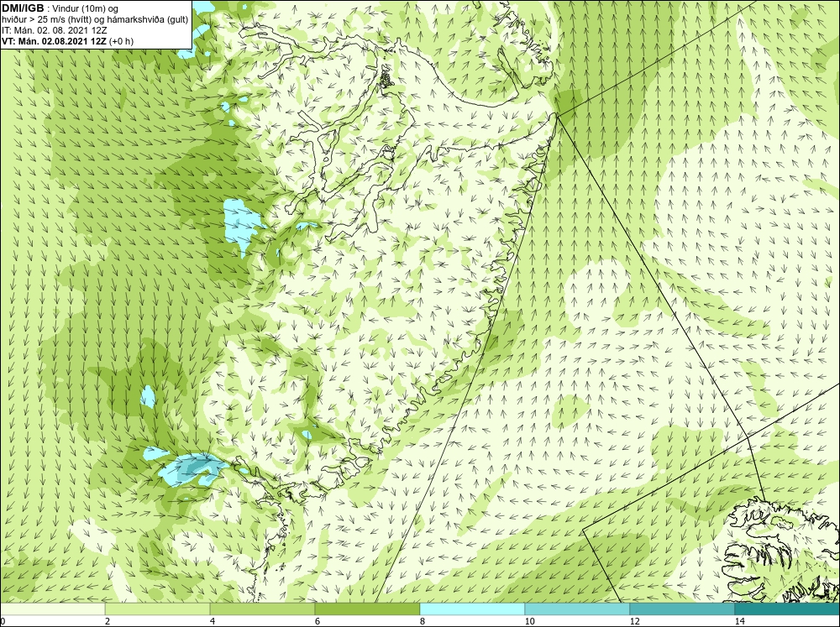Viewport: 840px width, 627px height.
Task: Click the legend scale label "14"
Action: point(740,621)
